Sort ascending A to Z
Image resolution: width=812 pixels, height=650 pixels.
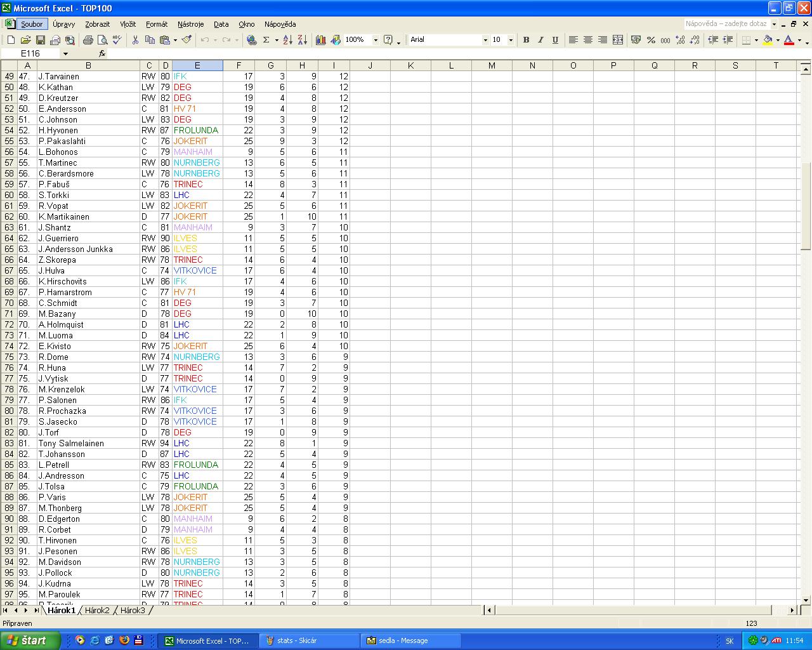(x=287, y=40)
